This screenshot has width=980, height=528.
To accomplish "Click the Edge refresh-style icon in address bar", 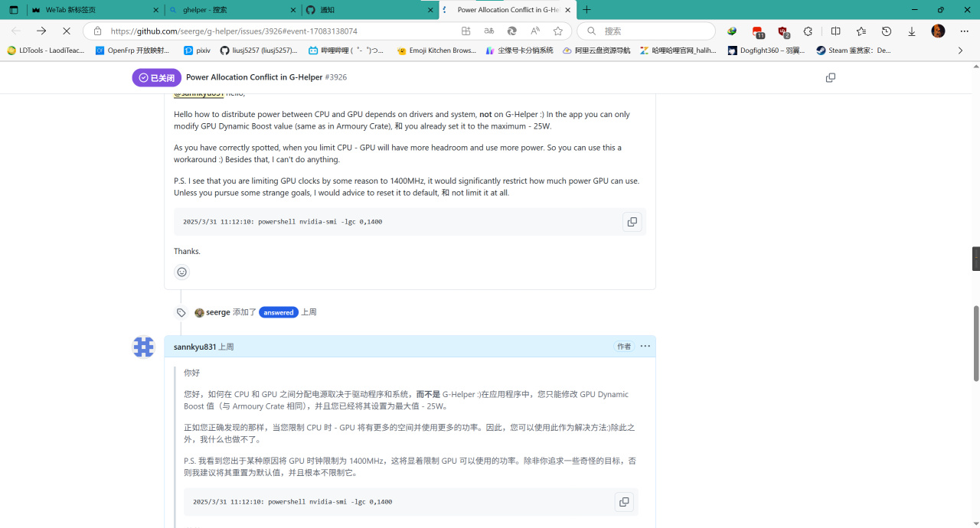I will coord(512,31).
